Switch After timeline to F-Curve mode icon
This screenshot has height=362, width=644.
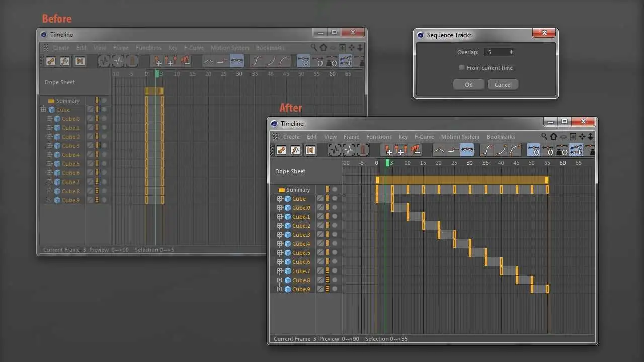295,150
